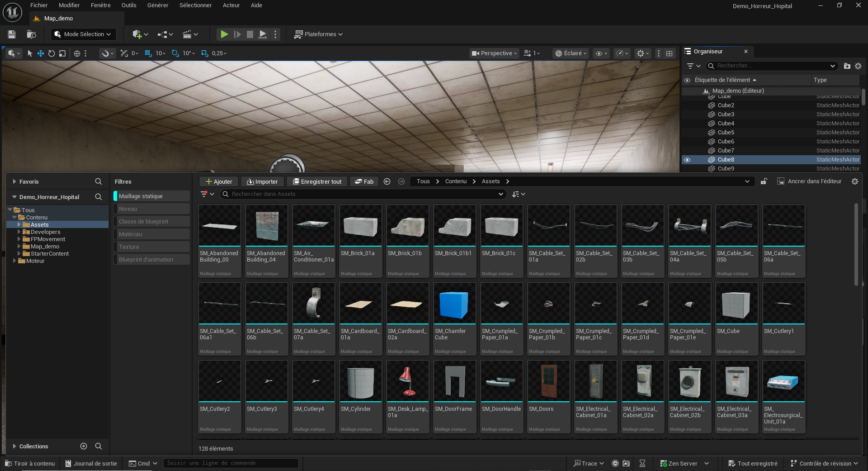Viewport: 868px width, 471px height.
Task: Select the scale transform tool
Action: pyautogui.click(x=62, y=53)
